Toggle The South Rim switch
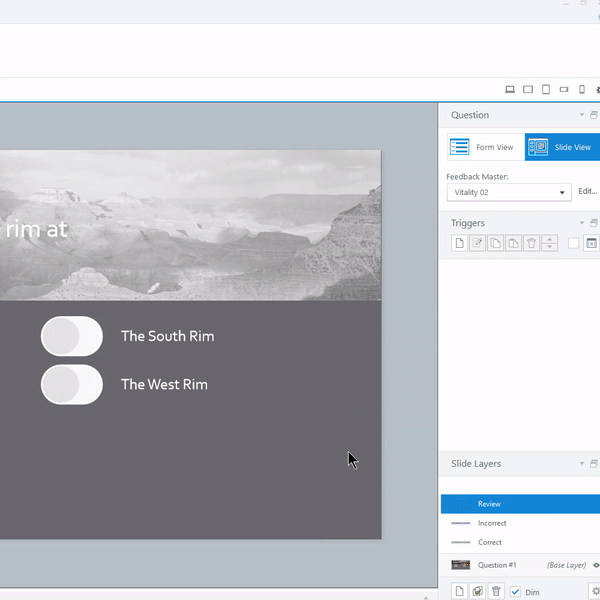 pyautogui.click(x=72, y=336)
